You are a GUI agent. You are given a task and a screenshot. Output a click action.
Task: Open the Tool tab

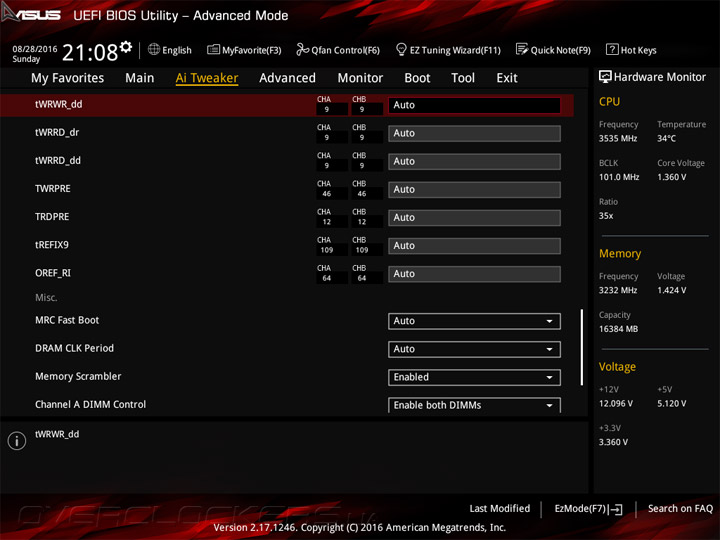(x=463, y=78)
